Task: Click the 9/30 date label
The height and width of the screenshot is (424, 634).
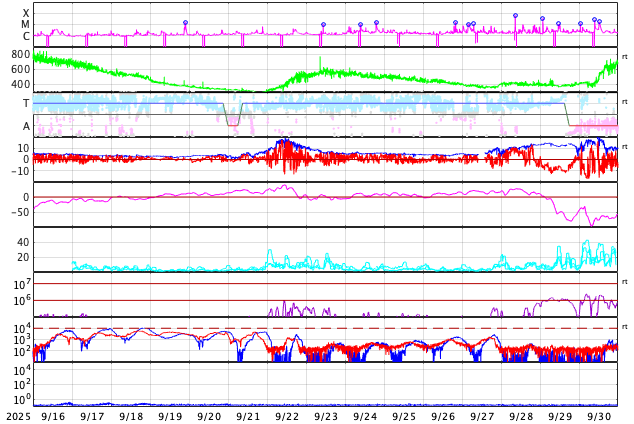Action: coord(599,416)
